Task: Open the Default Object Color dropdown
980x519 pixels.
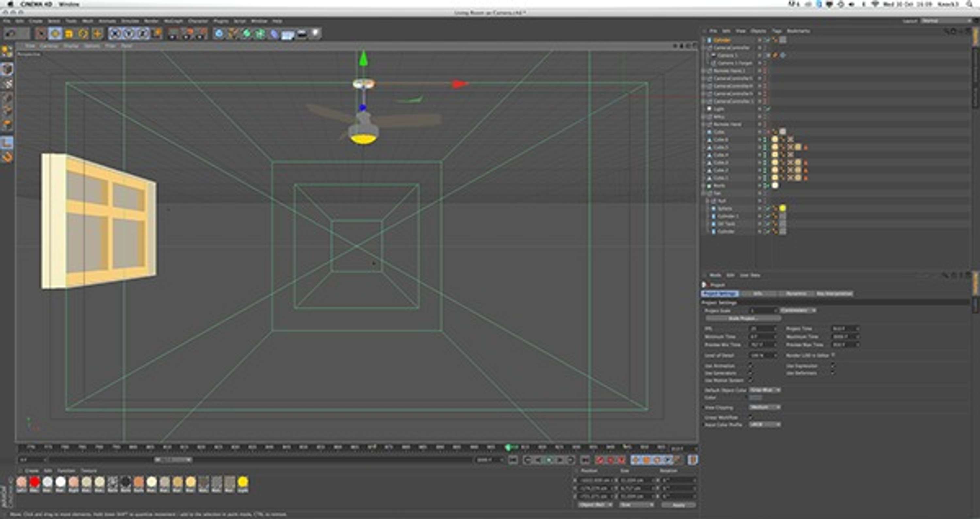Action: (x=765, y=390)
